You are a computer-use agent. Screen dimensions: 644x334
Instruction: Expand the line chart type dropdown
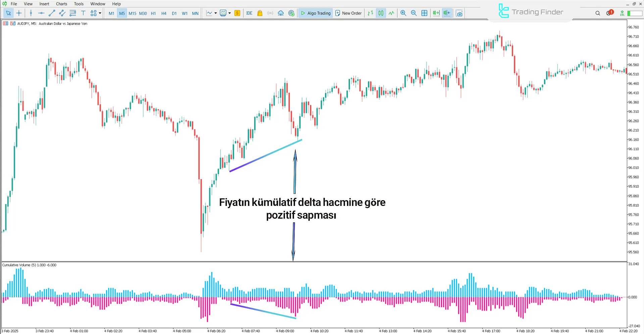[x=216, y=13]
